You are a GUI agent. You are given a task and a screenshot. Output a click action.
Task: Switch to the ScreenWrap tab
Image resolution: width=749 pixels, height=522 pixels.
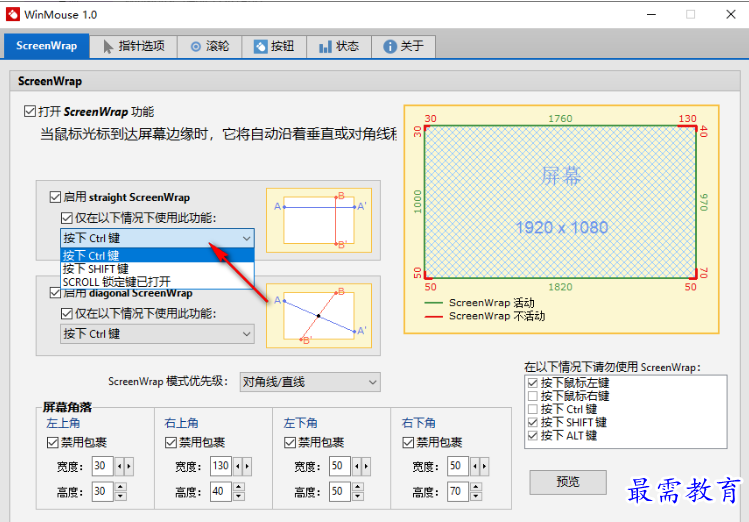(46, 46)
